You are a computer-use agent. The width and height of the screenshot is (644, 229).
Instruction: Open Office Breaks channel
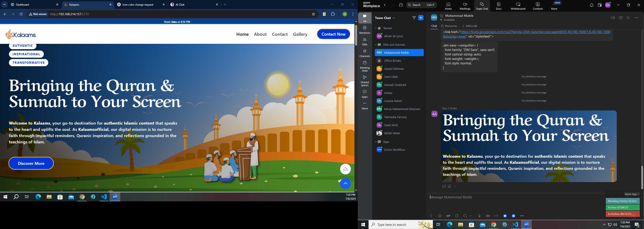[x=399, y=61]
